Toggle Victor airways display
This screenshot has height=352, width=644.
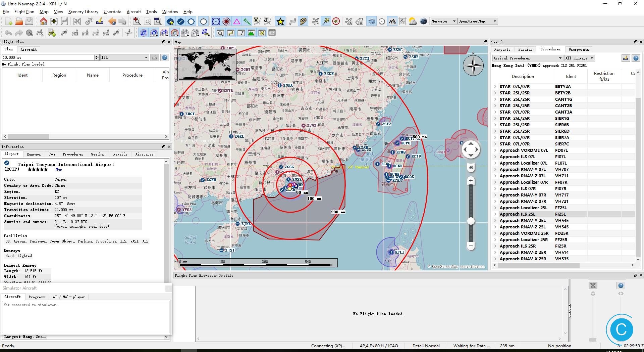(257, 21)
